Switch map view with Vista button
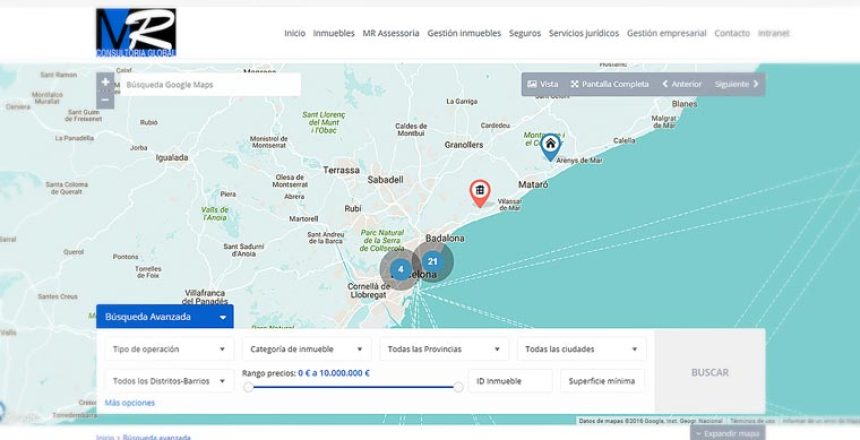860x440 pixels. (x=542, y=84)
